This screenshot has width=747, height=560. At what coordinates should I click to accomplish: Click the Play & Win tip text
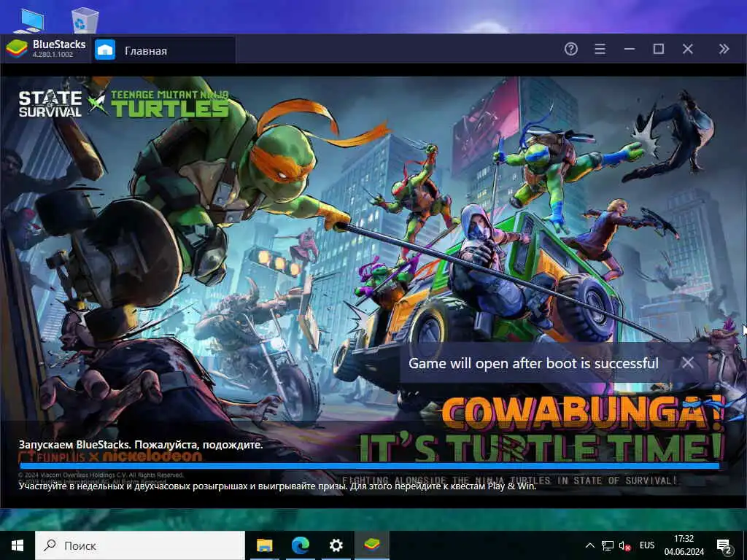click(277, 486)
